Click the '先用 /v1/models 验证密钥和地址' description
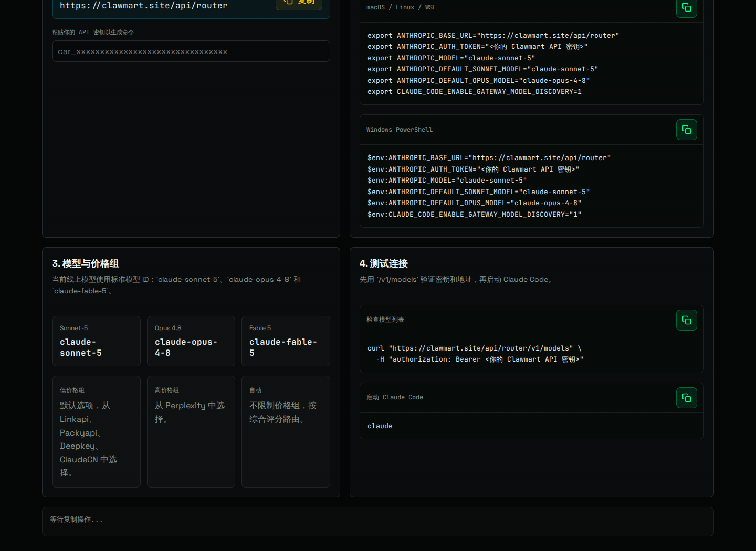This screenshot has width=756, height=551. click(x=457, y=280)
